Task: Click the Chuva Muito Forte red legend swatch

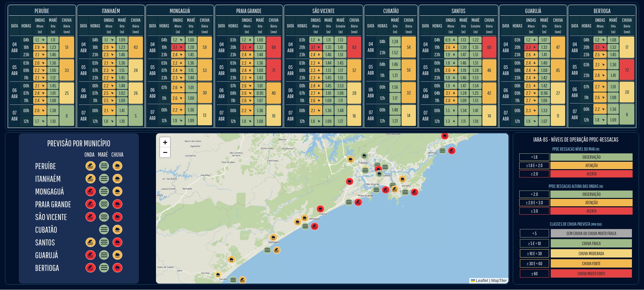Action: tap(591, 274)
